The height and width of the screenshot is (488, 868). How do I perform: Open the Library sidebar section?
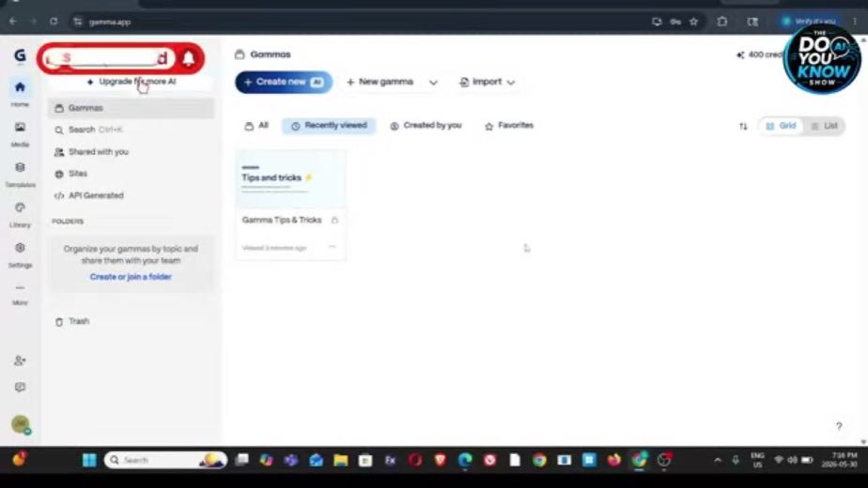pyautogui.click(x=20, y=208)
